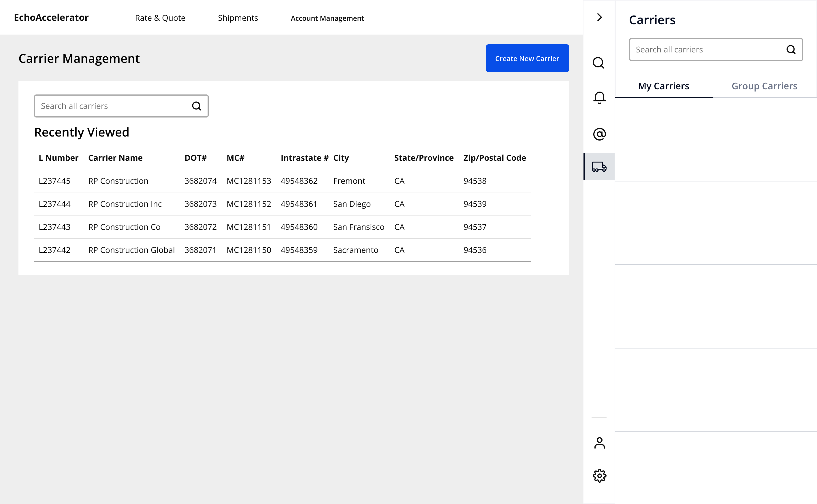Open the Shipments menu
Viewport: 817px width, 504px height.
[x=238, y=18]
